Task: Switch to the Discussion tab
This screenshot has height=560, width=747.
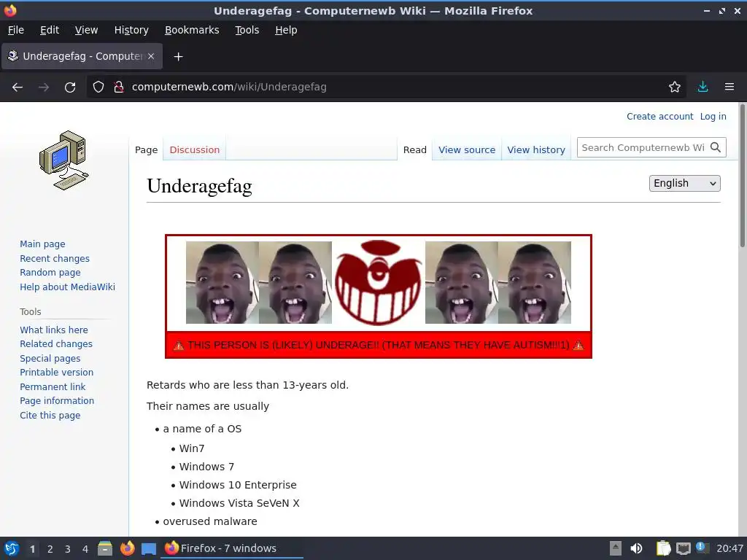Action: pos(194,150)
